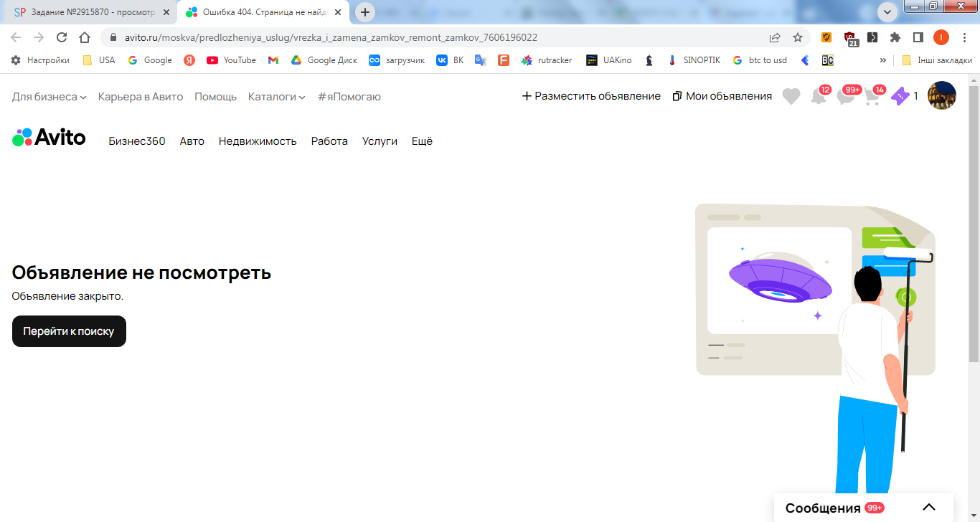Open the YouTube bookmark
The width and height of the screenshot is (980, 522).
(231, 60)
